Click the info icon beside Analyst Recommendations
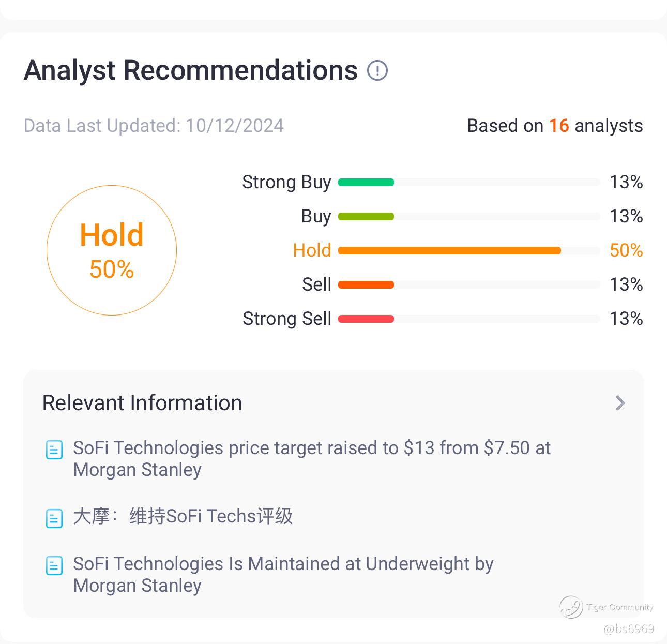The width and height of the screenshot is (667, 644). click(377, 70)
